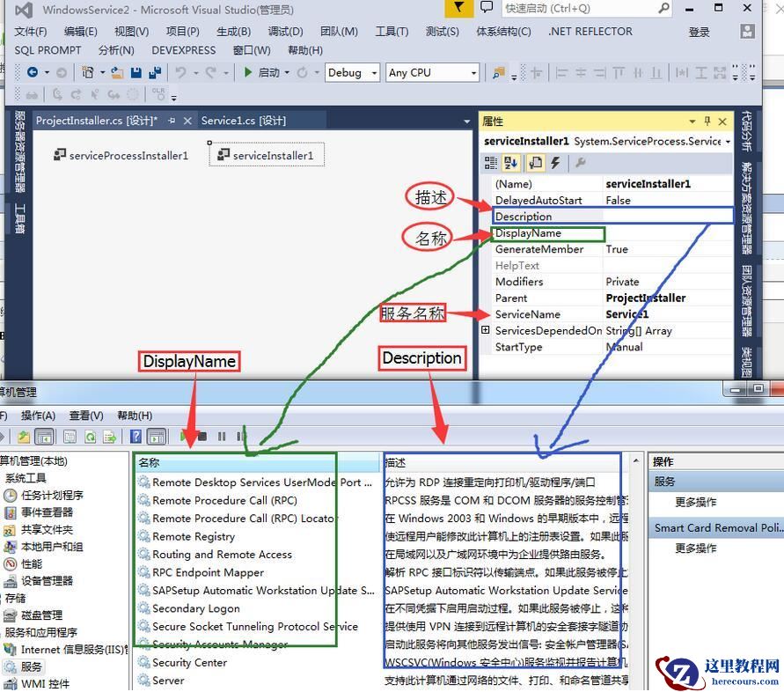
Task: Click 更多操作 under 服务 actions
Action: click(695, 502)
